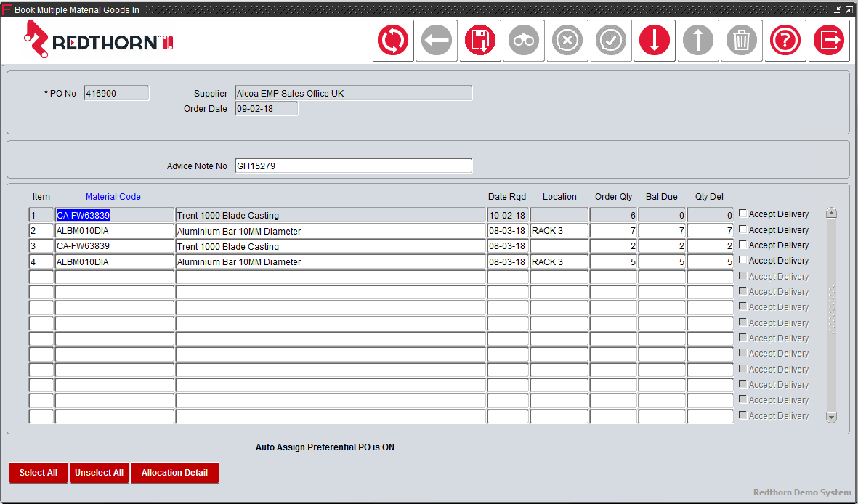The height and width of the screenshot is (504, 858).
Task: Open search using the binoculars icon
Action: [523, 40]
